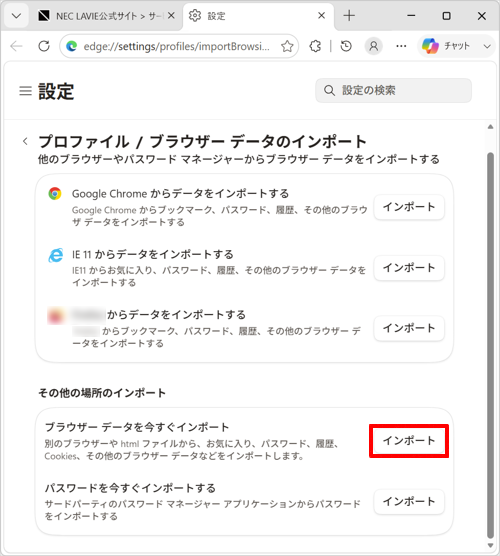Click the scrollbar down arrow

(490, 545)
